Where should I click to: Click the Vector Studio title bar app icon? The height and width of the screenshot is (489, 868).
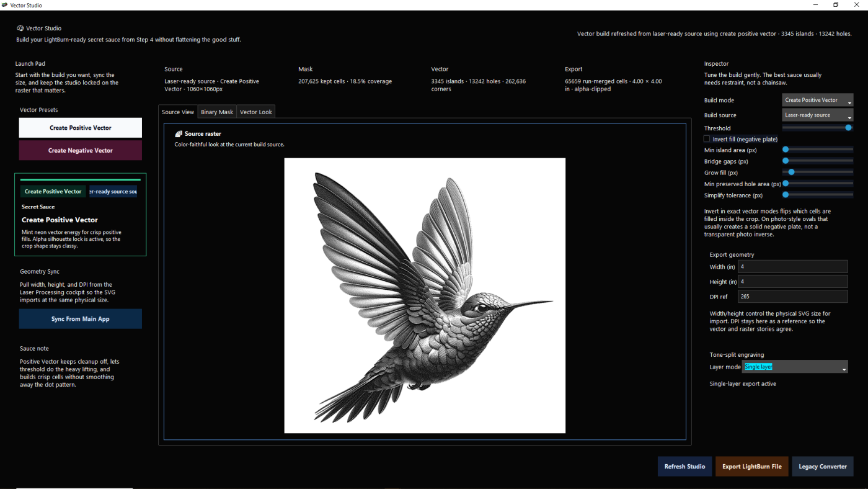(5, 5)
